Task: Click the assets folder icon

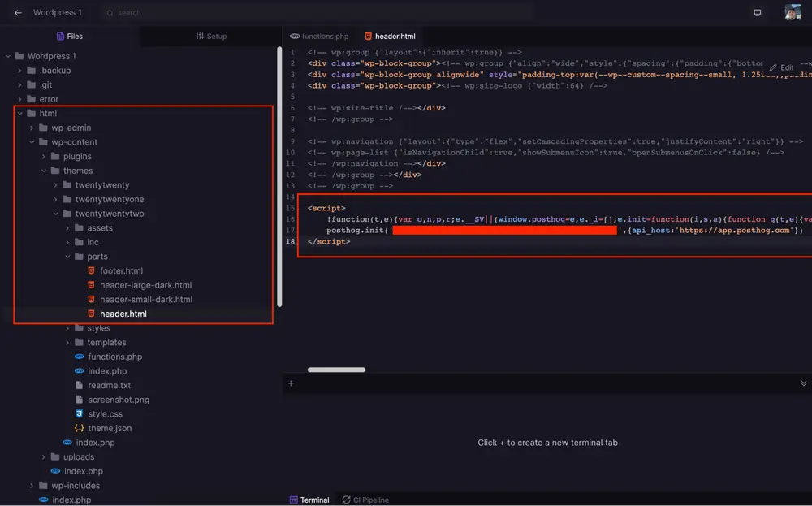Action: 79,228
